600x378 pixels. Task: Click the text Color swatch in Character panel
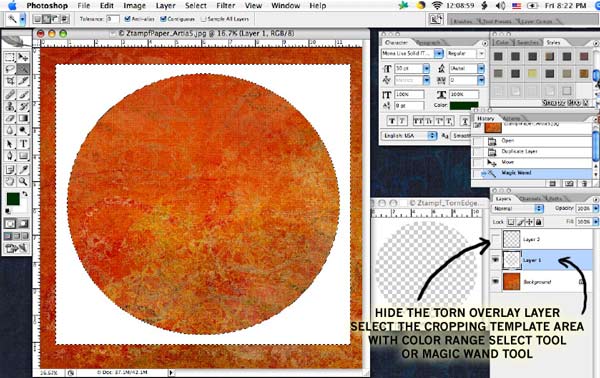(x=464, y=105)
